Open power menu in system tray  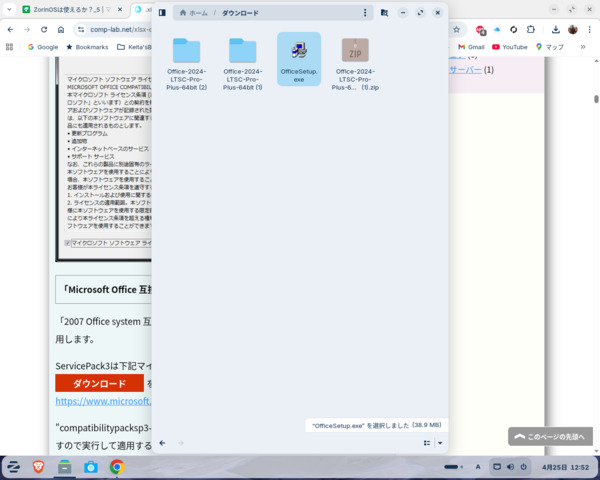click(523, 467)
